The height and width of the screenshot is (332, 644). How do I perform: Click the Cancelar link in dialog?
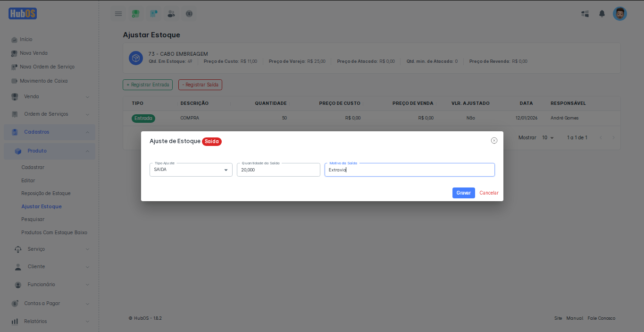[x=489, y=193]
